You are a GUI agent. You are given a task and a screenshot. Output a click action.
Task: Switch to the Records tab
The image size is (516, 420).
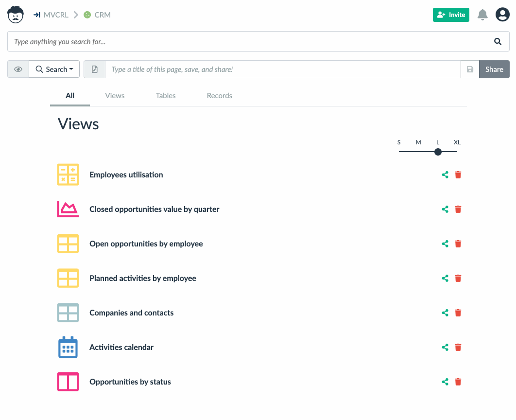point(220,96)
